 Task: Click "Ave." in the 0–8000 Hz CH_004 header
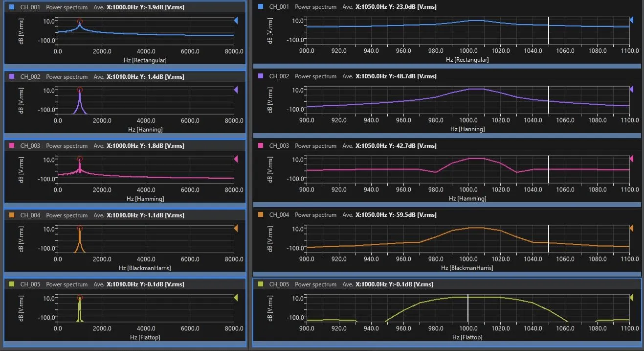pyautogui.click(x=99, y=215)
